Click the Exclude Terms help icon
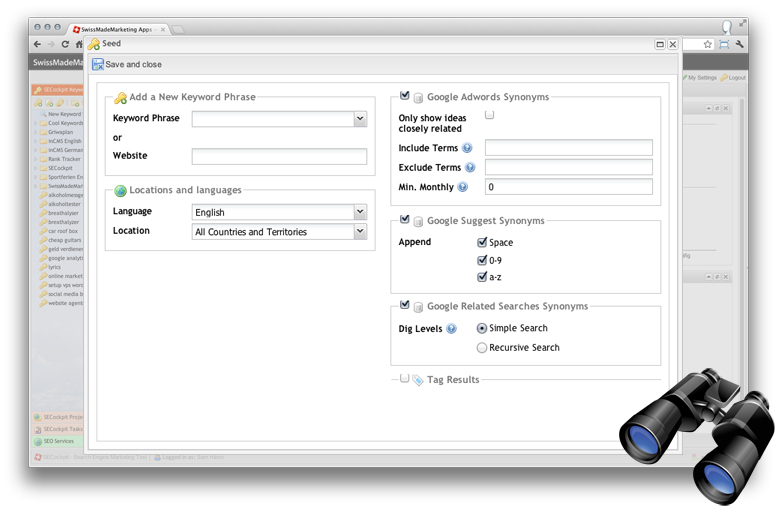Viewport: 777px width, 507px height. (470, 168)
